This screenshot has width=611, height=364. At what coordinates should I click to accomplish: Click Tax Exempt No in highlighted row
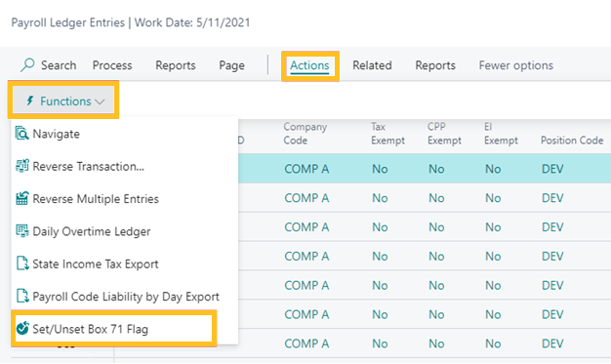click(x=380, y=169)
